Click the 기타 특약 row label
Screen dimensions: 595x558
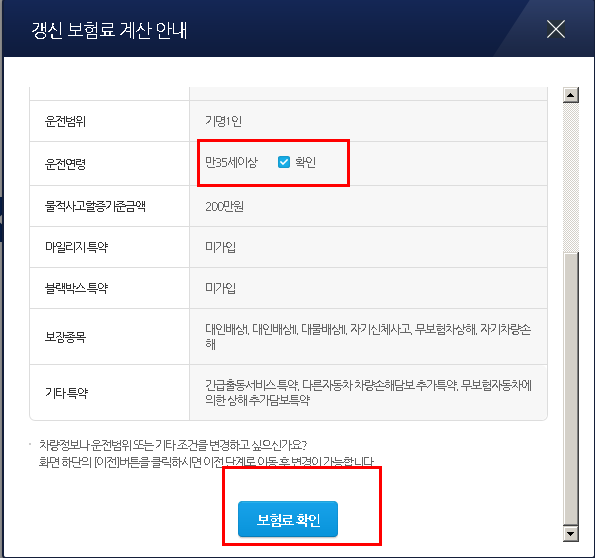coord(66,393)
